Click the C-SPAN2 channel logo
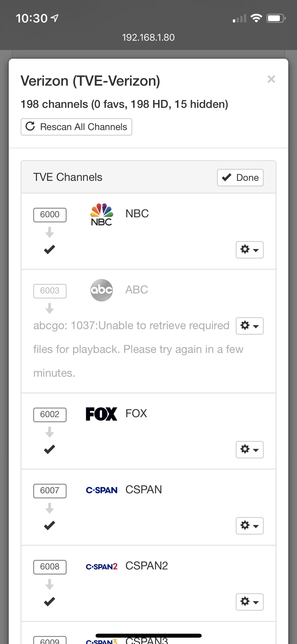 pos(102,567)
